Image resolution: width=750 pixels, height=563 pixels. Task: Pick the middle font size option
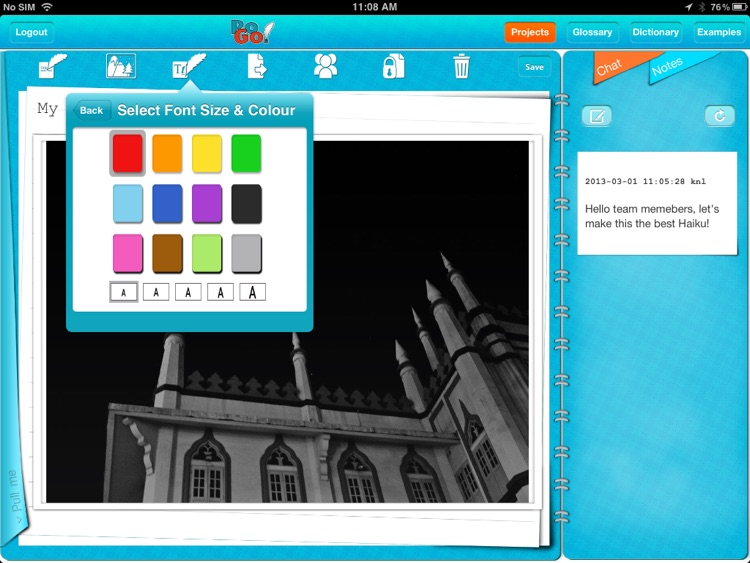(x=188, y=292)
